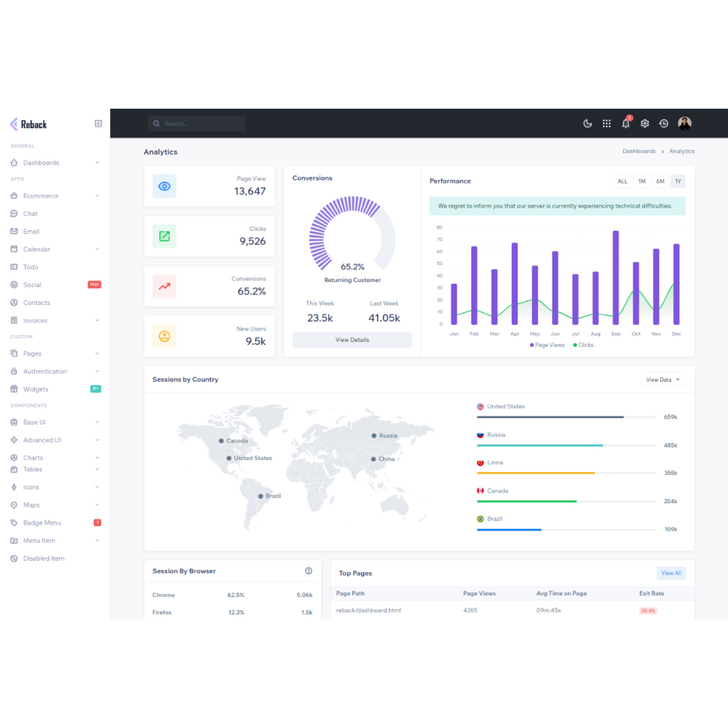
Task: Click the Brazil marker on map
Action: coord(260,496)
